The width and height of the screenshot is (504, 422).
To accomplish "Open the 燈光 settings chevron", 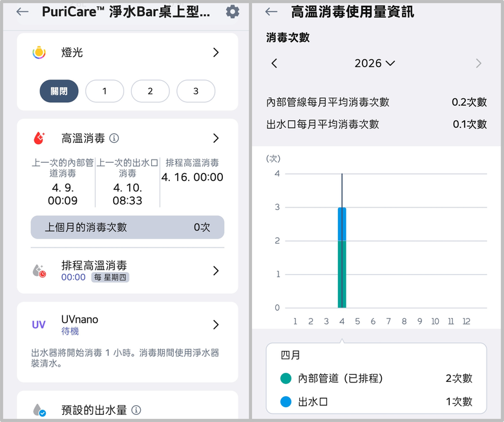I will coord(216,52).
